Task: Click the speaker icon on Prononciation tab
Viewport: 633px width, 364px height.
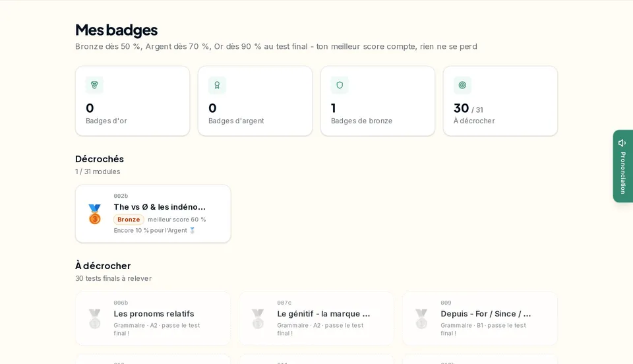Action: tap(622, 143)
